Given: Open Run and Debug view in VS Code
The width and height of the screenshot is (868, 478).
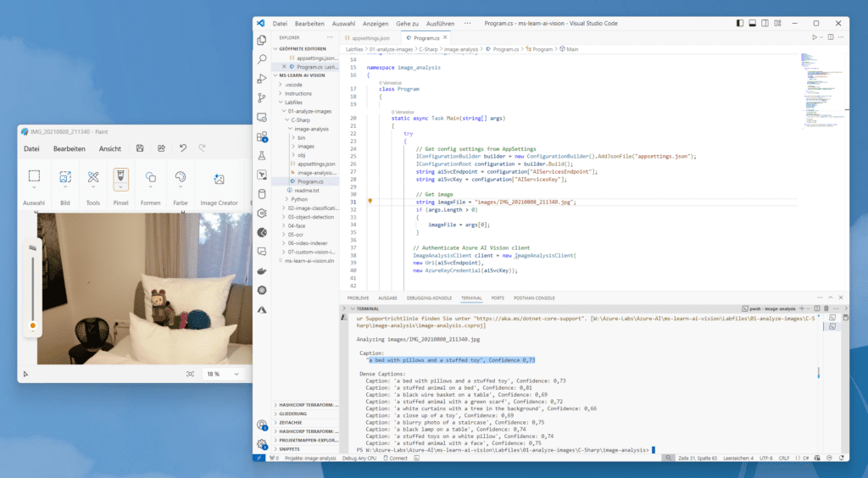Looking at the screenshot, I should pos(262,79).
